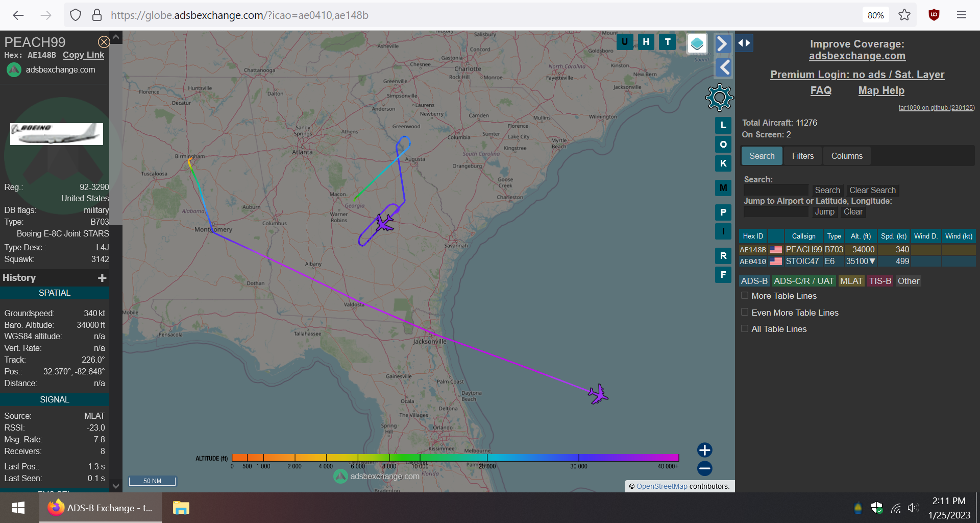Open File Explorer from the taskbar
Viewport: 980px width, 523px height.
tap(181, 508)
